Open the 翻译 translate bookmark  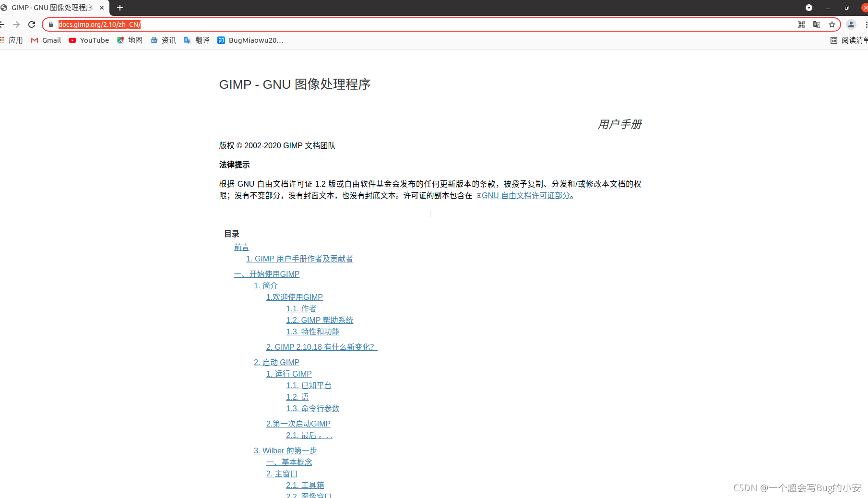pyautogui.click(x=197, y=40)
